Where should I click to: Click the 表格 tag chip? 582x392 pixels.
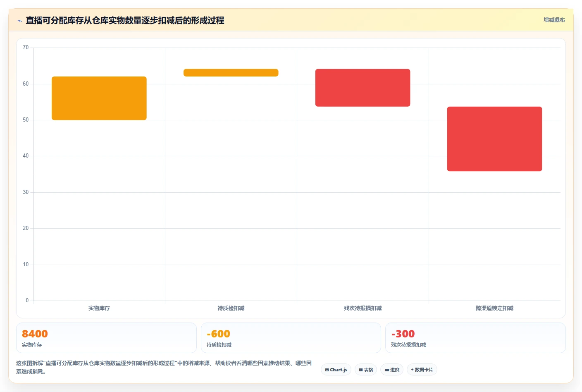click(366, 370)
